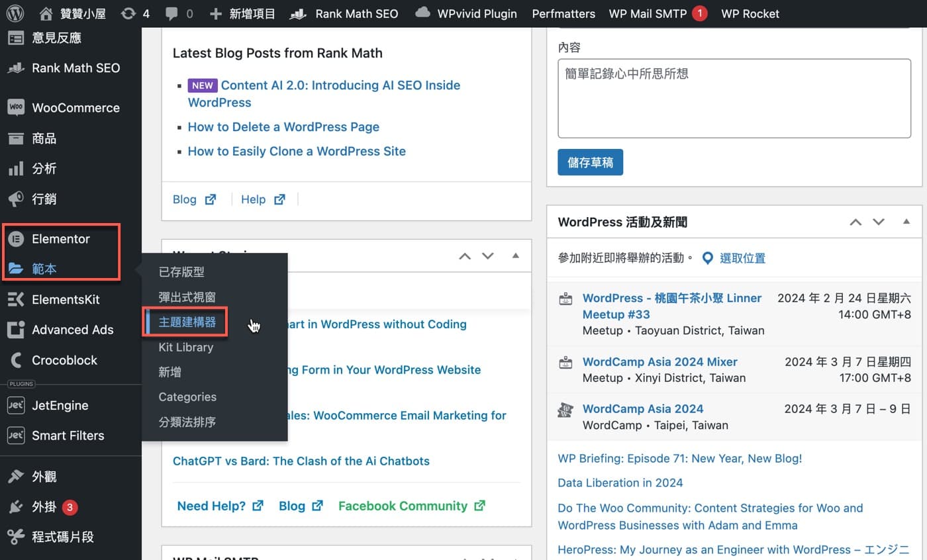The height and width of the screenshot is (560, 927).
Task: Click the 範本 folder icon
Action: [16, 269]
